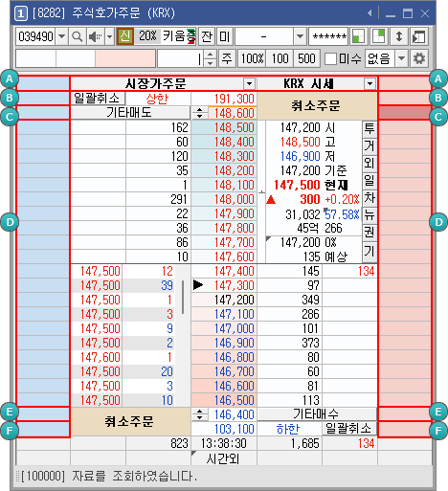Click the window pop-out layout icon
The height and width of the screenshot is (491, 448).
coord(418,36)
